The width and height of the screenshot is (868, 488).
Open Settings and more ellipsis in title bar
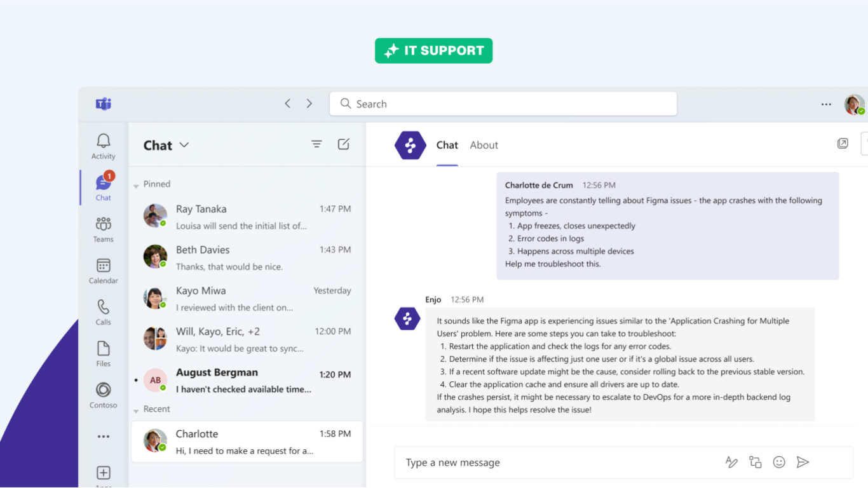click(x=826, y=104)
